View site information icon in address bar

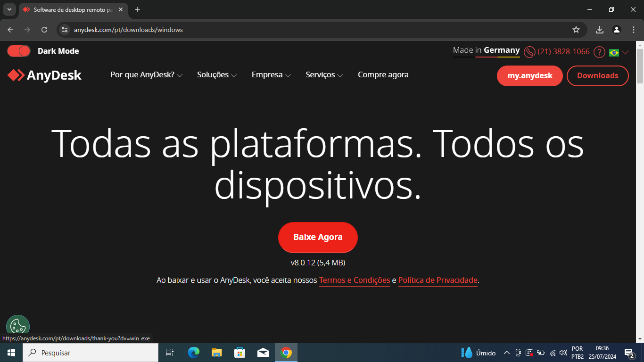(65, 30)
